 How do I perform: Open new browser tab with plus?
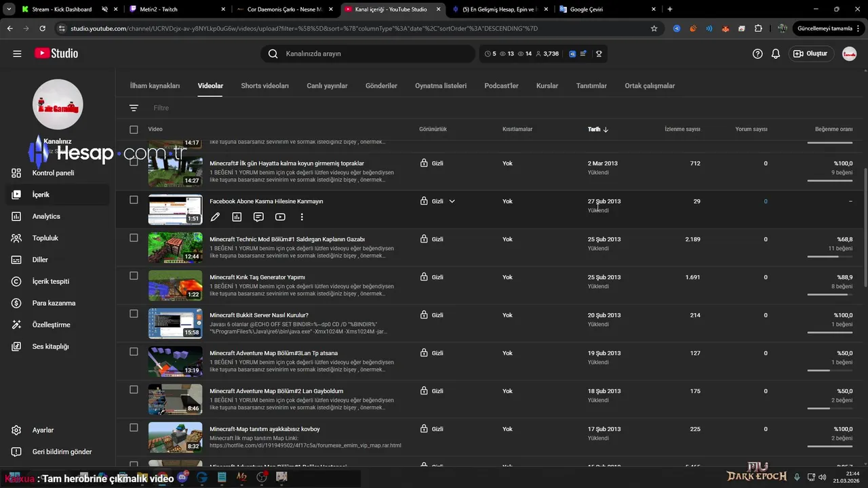point(670,9)
